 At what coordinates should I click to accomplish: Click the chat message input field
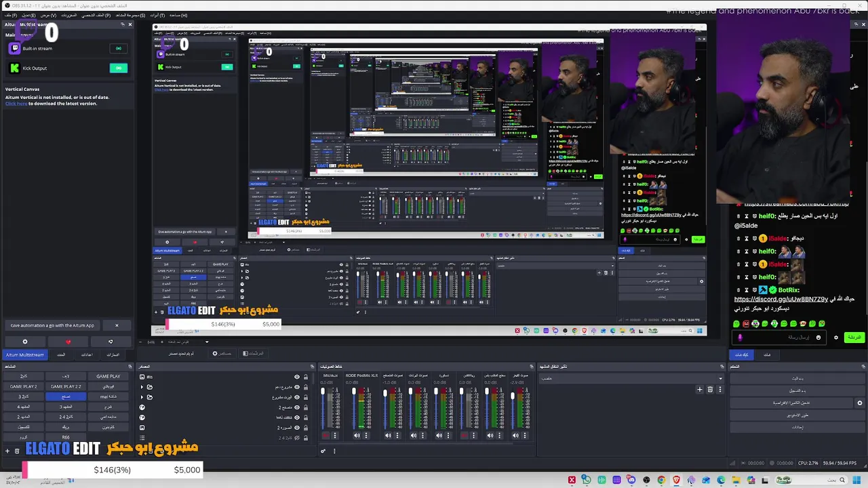[780, 338]
